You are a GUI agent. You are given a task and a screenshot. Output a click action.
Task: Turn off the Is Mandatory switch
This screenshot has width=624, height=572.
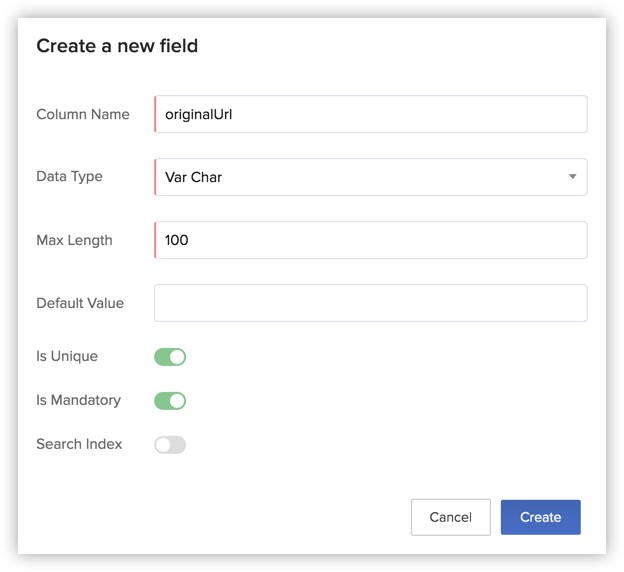pos(170,401)
